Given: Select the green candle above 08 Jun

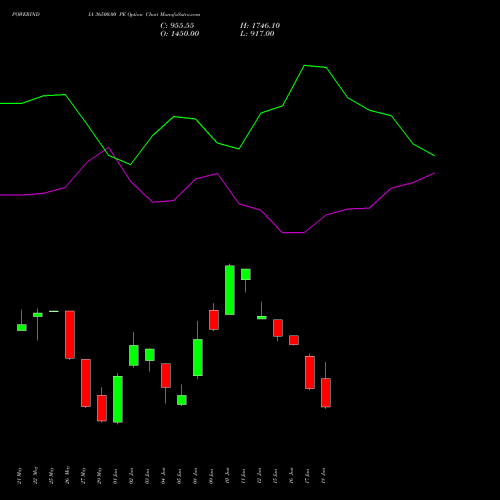Looking at the screenshot, I should (198, 357).
